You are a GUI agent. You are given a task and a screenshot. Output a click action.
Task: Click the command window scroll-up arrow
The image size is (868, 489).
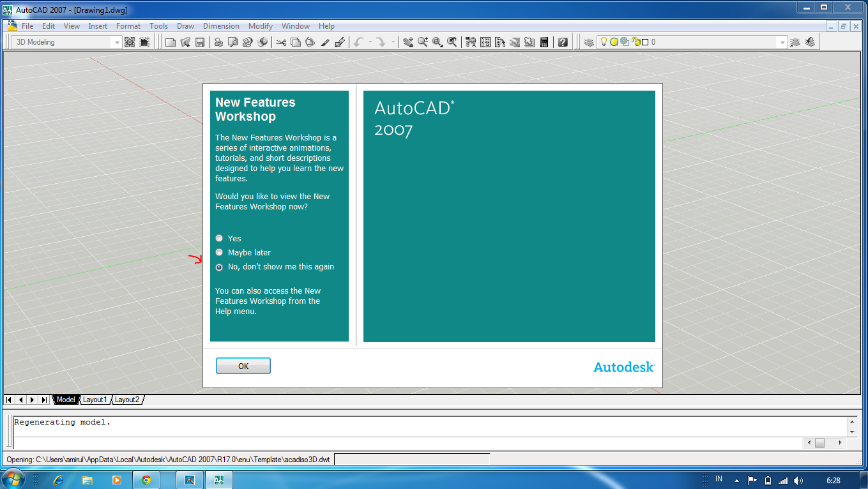852,422
